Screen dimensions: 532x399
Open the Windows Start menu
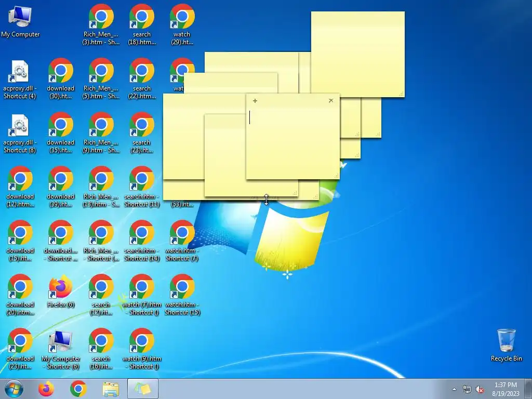[14, 389]
